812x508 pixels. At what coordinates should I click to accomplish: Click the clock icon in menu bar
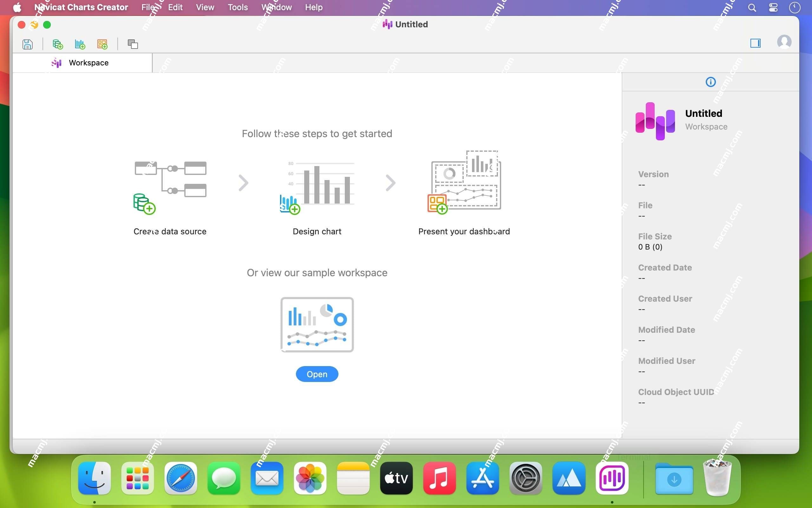point(794,7)
